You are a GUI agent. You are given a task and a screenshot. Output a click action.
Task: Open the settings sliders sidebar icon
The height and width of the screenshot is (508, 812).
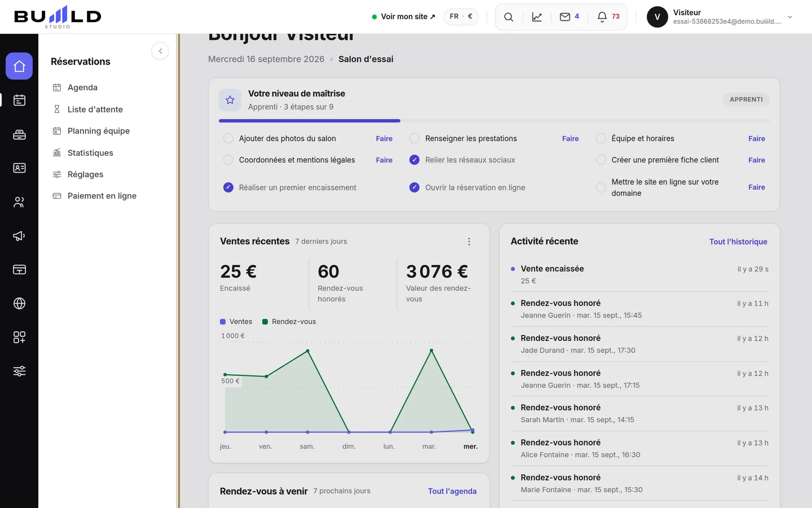coord(19,371)
